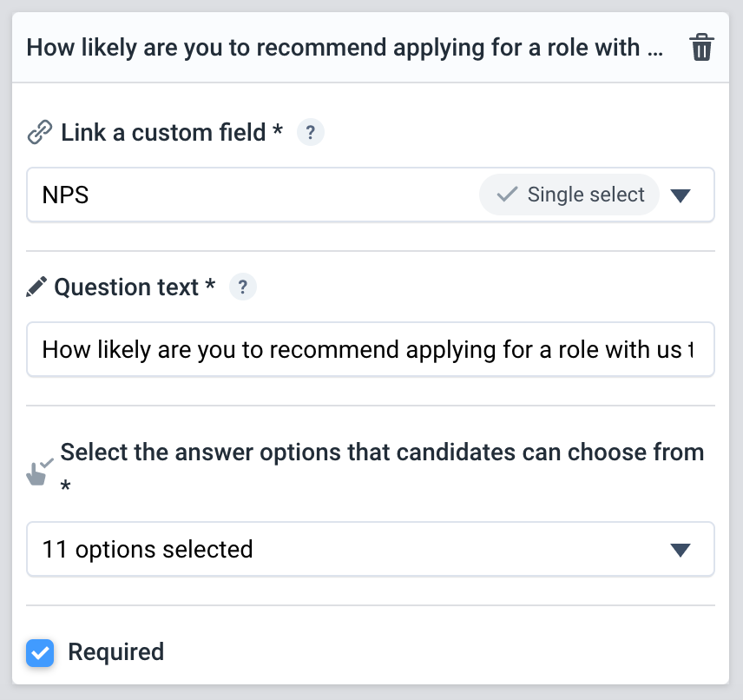This screenshot has width=743, height=700.
Task: Click the NPS text in field selector
Action: tap(65, 195)
